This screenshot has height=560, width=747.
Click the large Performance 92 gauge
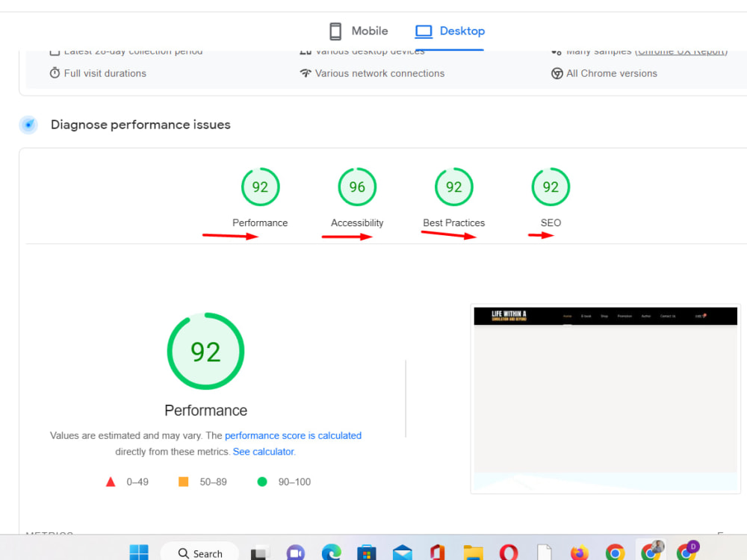206,352
